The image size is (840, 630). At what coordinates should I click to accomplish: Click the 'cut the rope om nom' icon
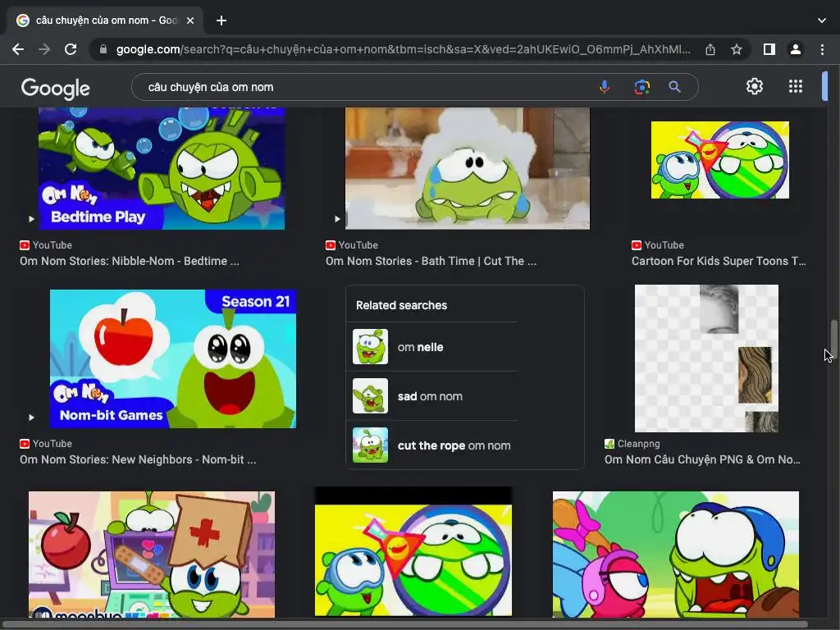click(370, 445)
